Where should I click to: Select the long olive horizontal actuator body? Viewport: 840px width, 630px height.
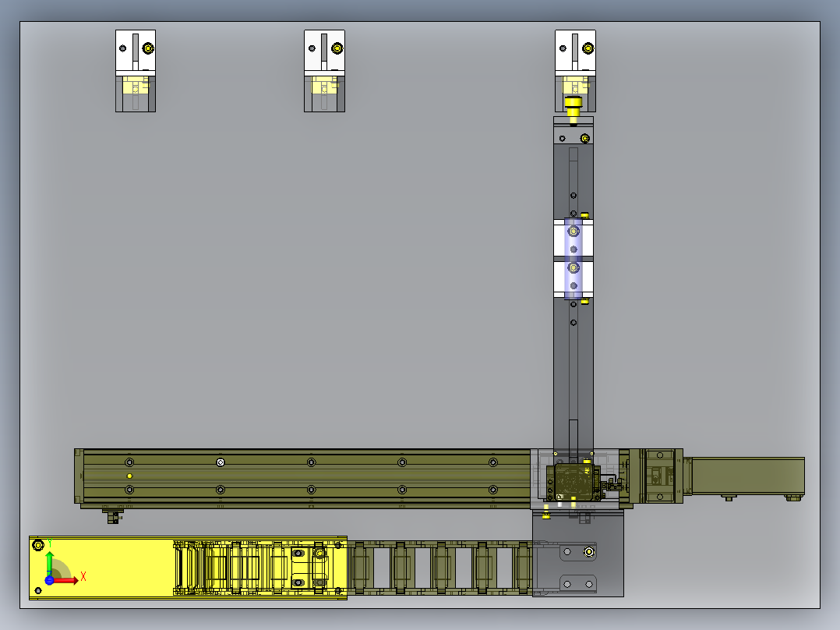305,477
